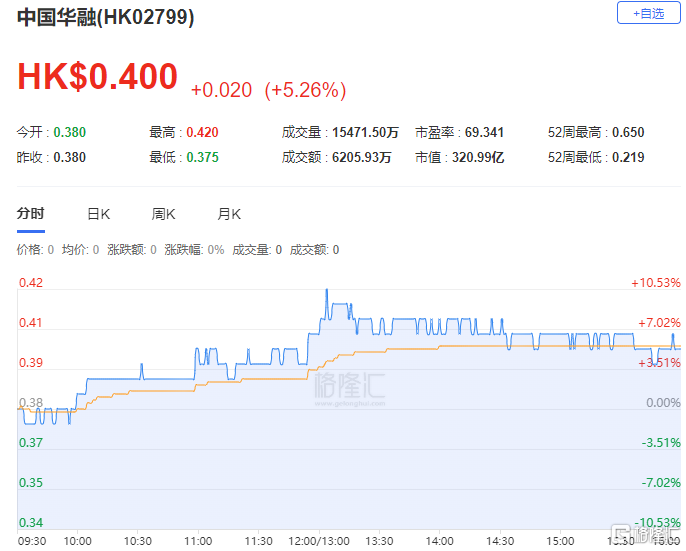The width and height of the screenshot is (686, 551).
Task: Click the 12:00/13:00 time axis label
Action: [x=319, y=541]
